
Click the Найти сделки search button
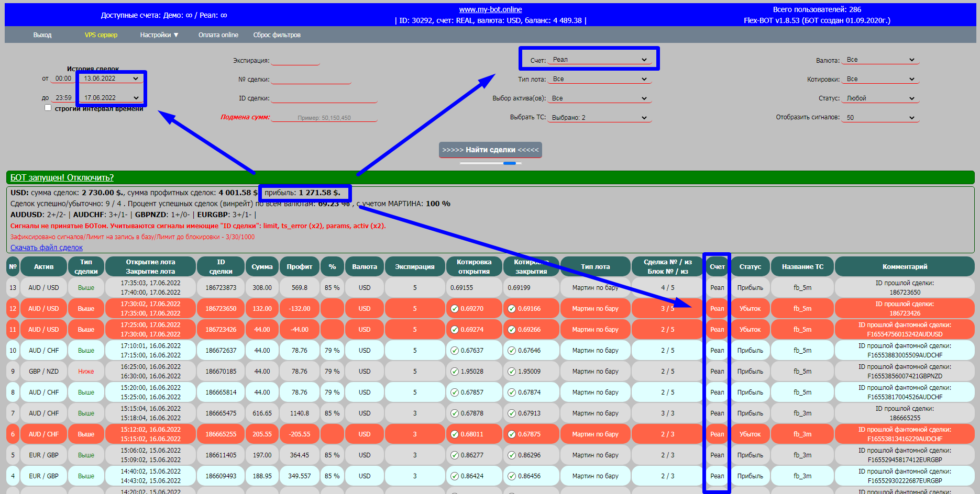coord(490,150)
